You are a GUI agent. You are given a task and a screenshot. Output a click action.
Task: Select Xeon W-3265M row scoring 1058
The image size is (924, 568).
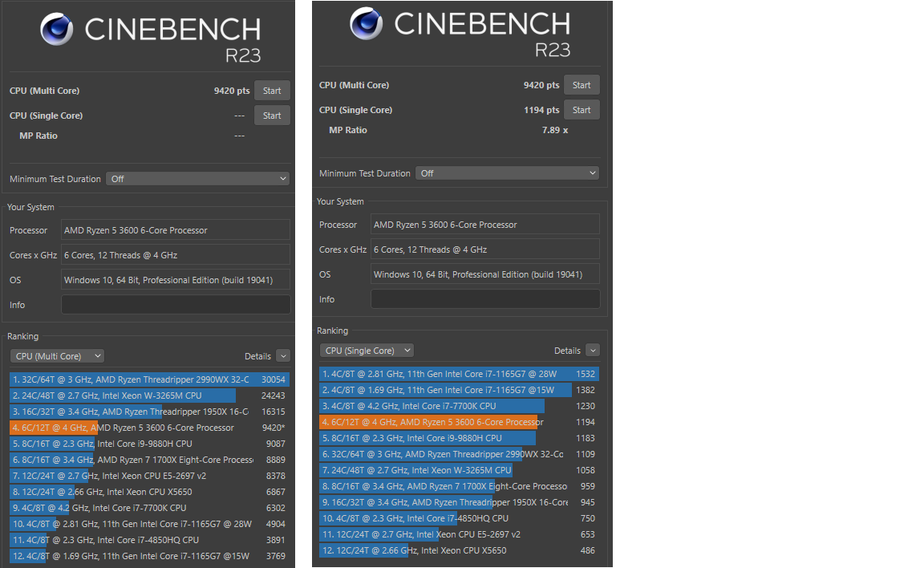459,470
